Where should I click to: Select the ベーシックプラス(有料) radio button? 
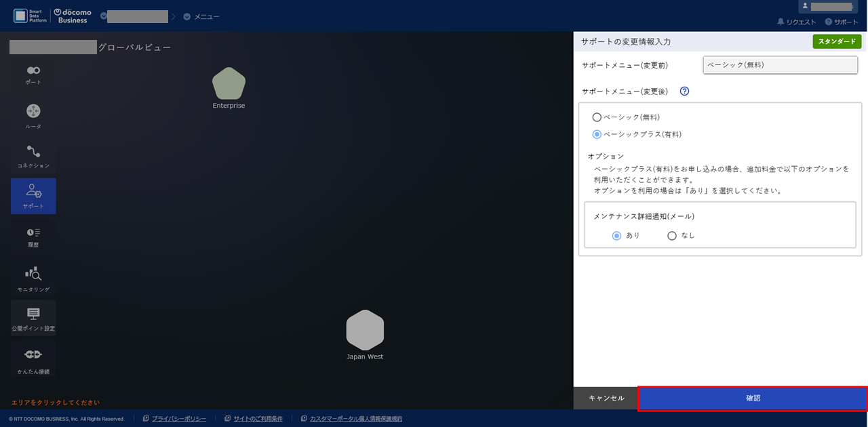coord(597,134)
